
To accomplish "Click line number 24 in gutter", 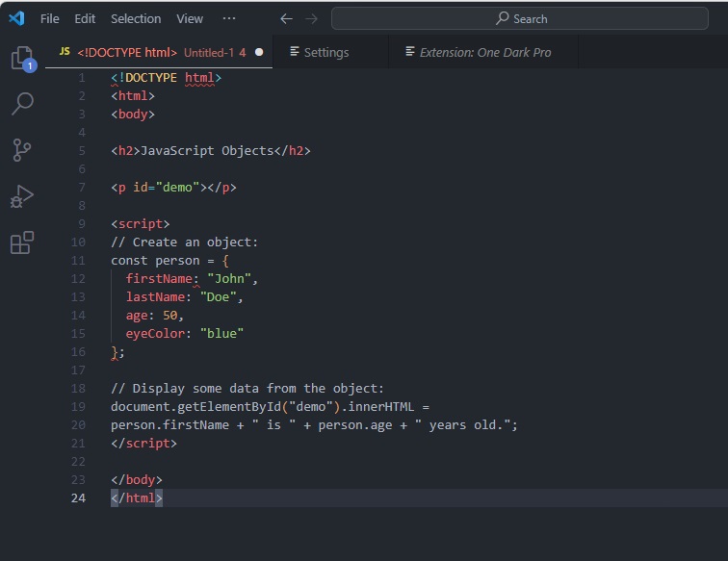I will pyautogui.click(x=78, y=497).
